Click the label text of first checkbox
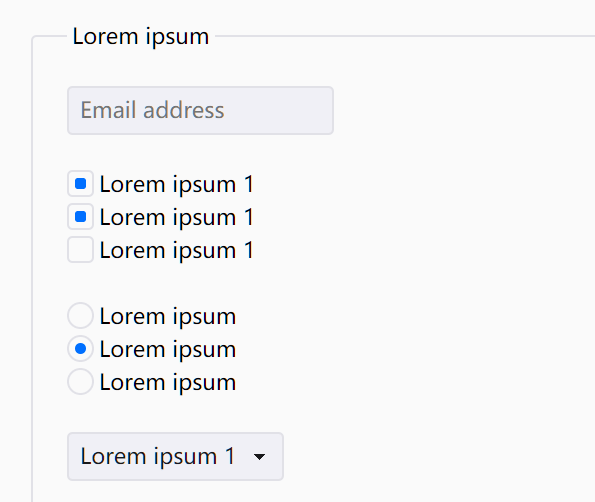 pos(176,185)
